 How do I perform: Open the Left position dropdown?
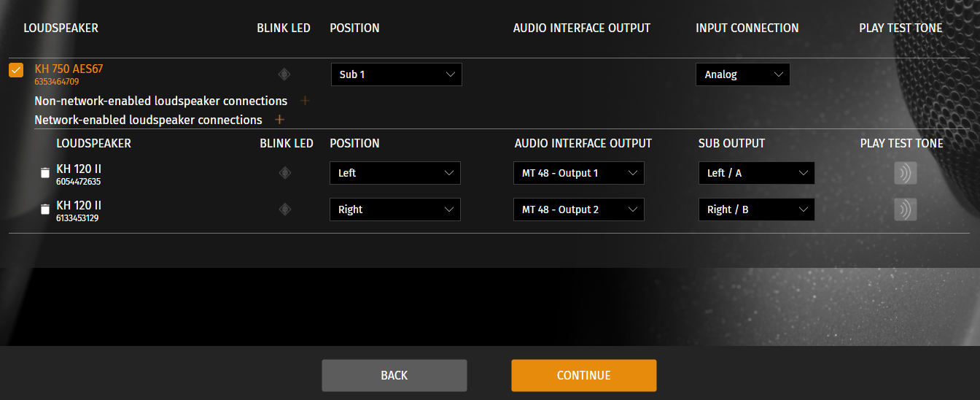pos(394,173)
